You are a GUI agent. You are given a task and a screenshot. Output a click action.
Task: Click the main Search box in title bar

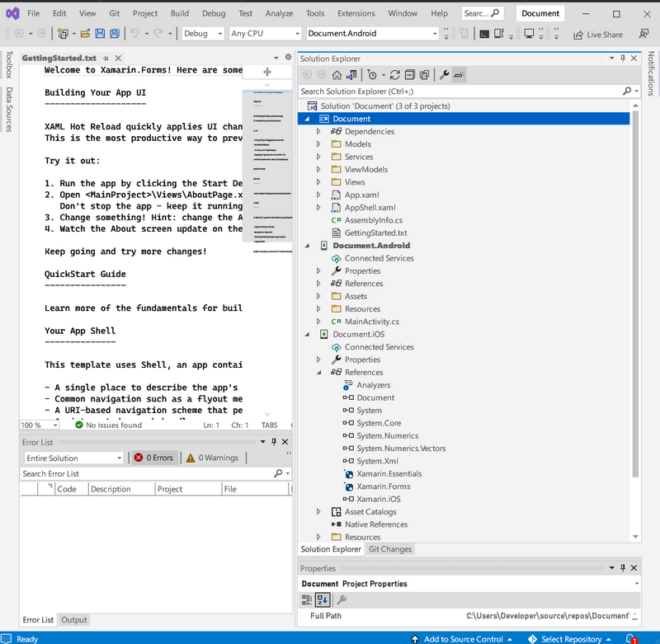point(482,13)
